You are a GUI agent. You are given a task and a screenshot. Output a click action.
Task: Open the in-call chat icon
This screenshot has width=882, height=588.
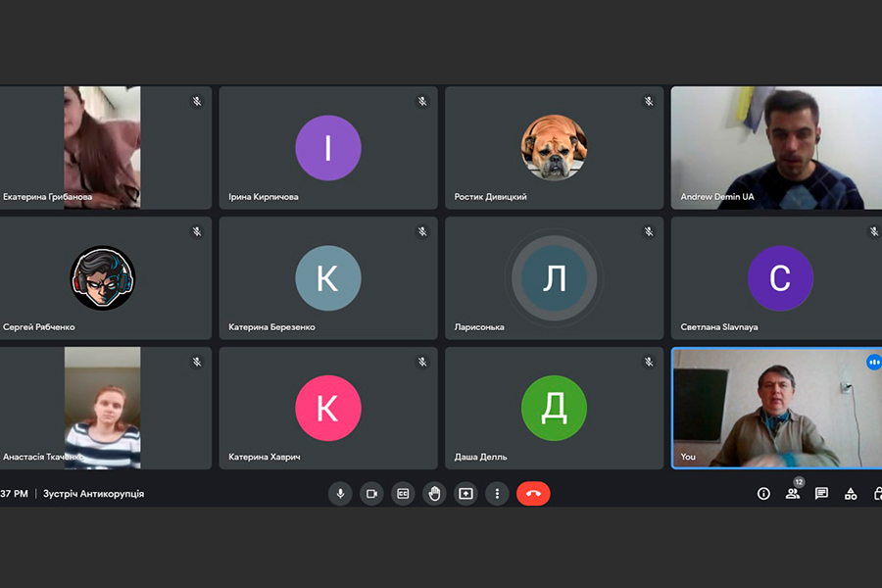[x=821, y=494]
